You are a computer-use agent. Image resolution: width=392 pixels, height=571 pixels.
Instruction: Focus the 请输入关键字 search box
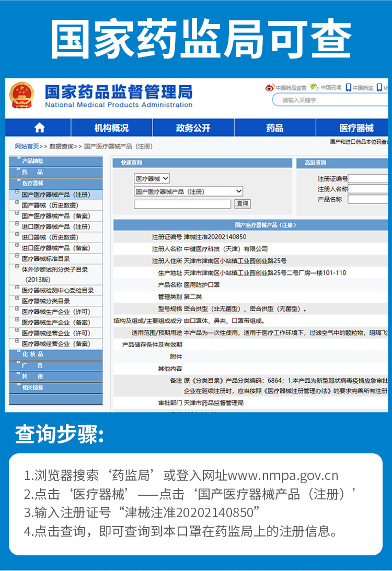pos(330,100)
